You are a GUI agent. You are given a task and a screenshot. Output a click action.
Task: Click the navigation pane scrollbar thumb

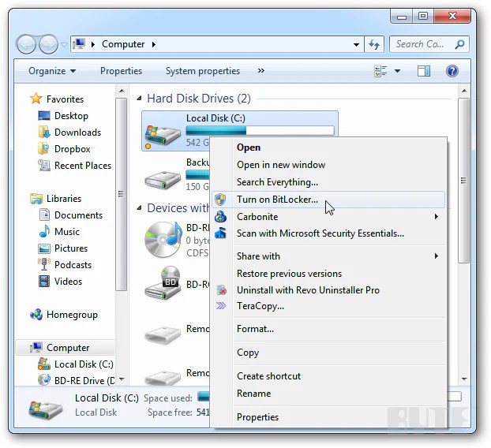121,194
